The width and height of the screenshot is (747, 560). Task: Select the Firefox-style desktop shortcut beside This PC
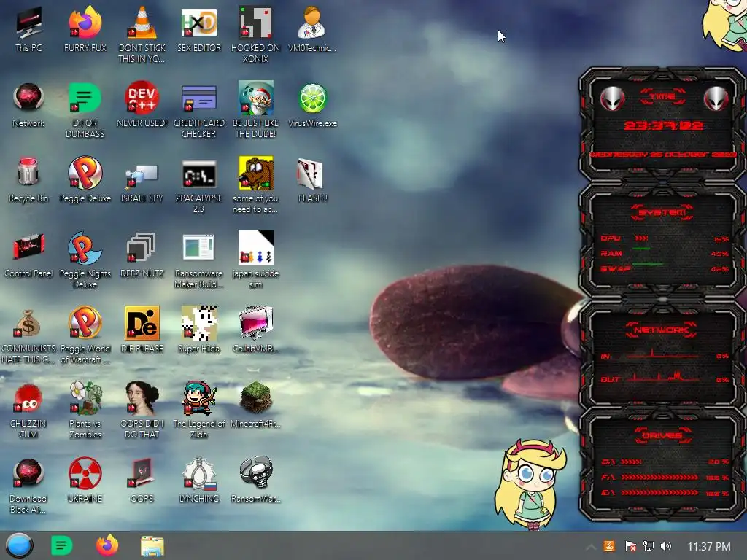[85, 29]
